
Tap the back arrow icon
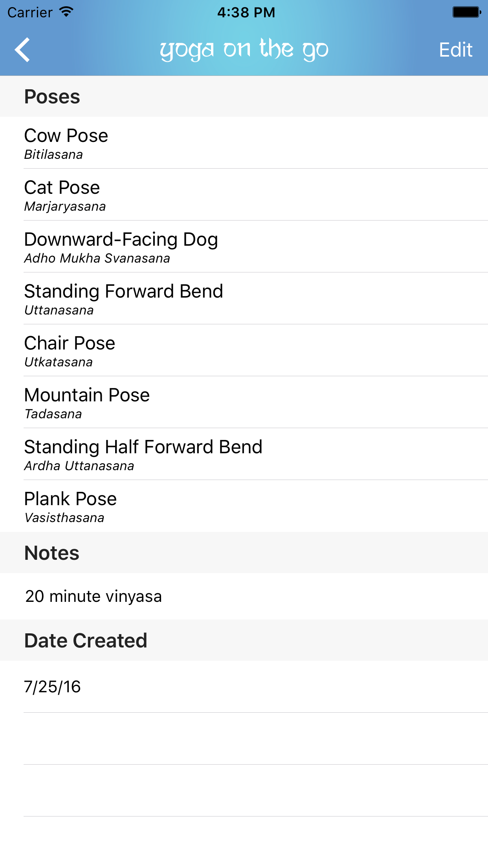point(22,50)
